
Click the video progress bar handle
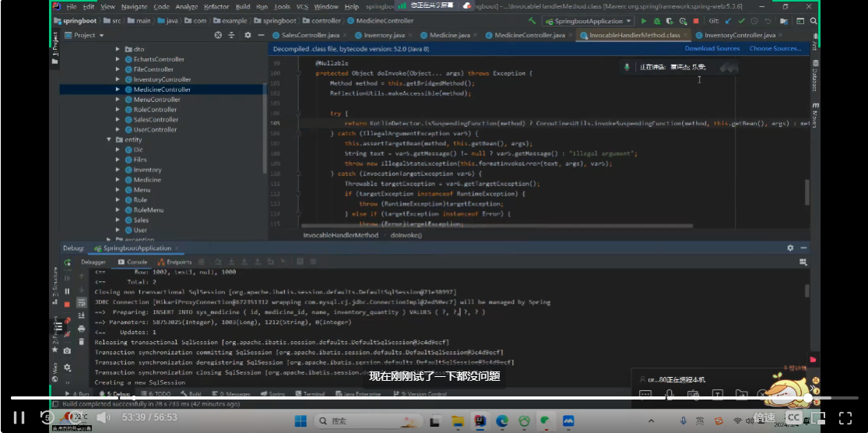coord(808,397)
